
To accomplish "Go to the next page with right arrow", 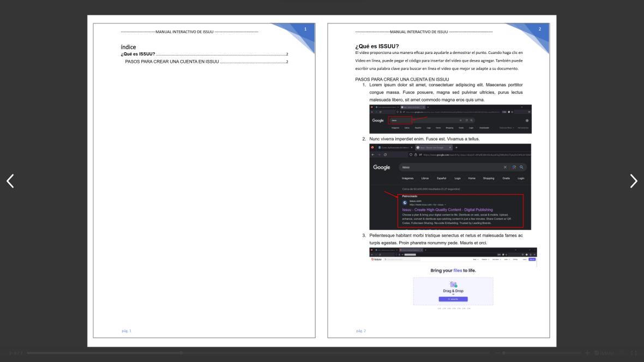I will 633,181.
